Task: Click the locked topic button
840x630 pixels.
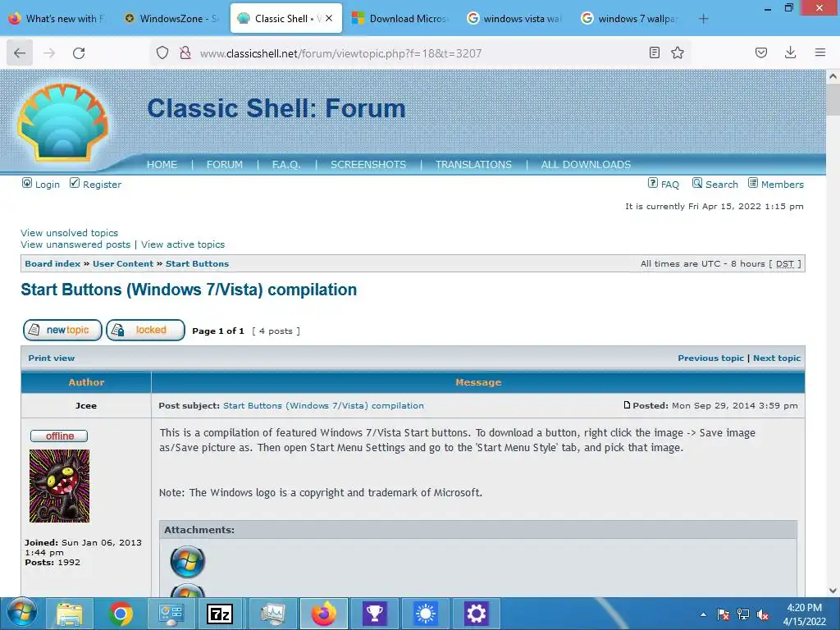Action: [x=146, y=330]
